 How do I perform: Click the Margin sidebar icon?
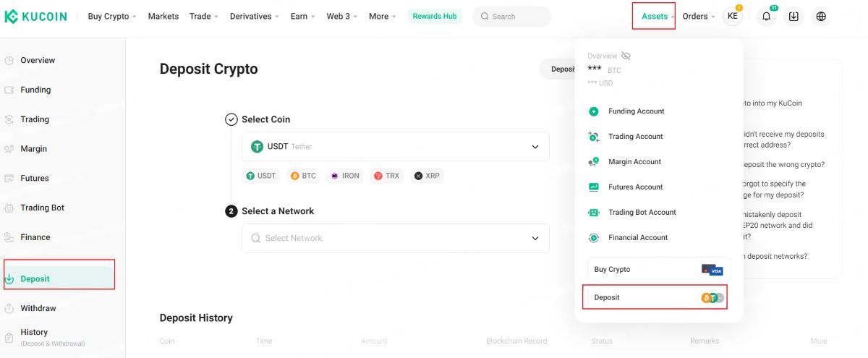pyautogui.click(x=9, y=149)
